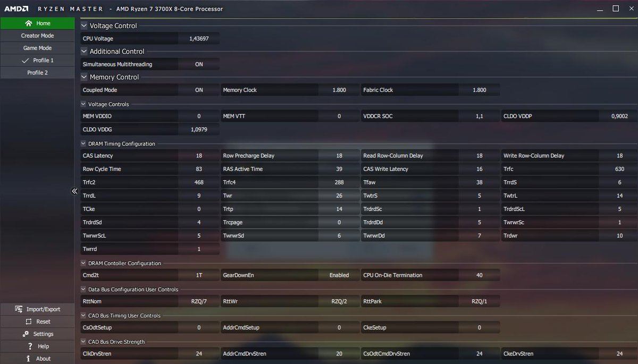The height and width of the screenshot is (364, 638).
Task: Open Help
Action: (37, 346)
